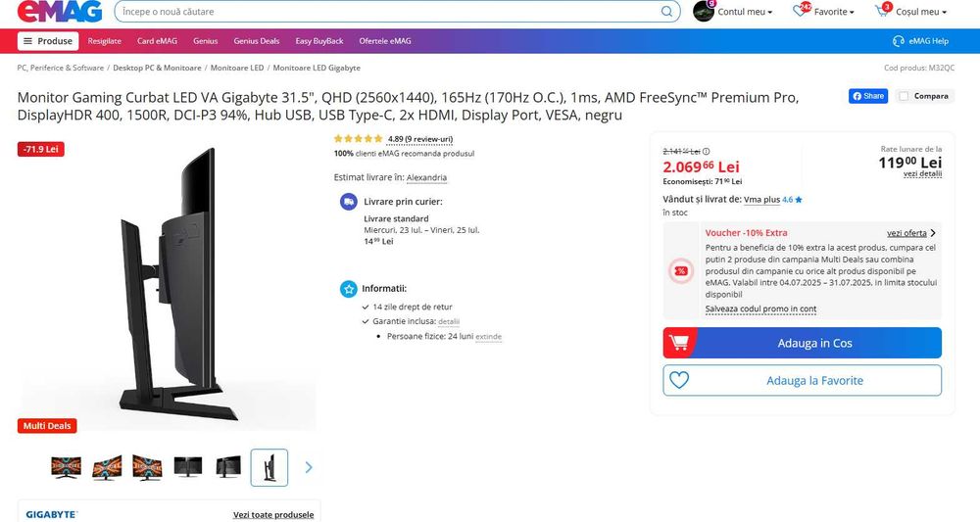Click the price info circle icon
The width and height of the screenshot is (980, 522).
coord(707,151)
